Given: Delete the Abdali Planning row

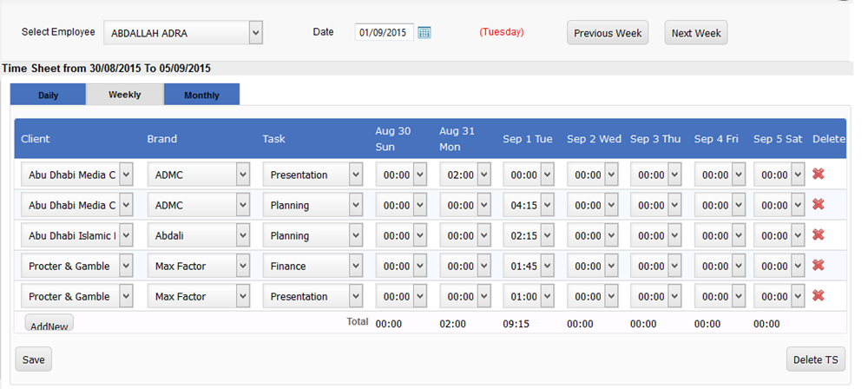Looking at the screenshot, I should tap(819, 235).
